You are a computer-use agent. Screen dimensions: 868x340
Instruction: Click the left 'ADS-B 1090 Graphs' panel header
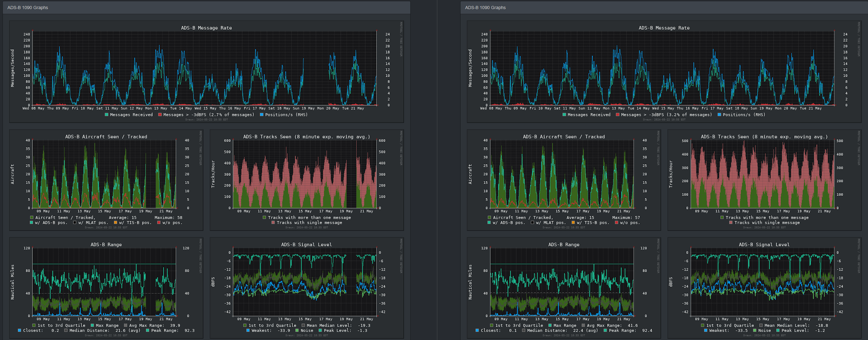click(x=206, y=7)
